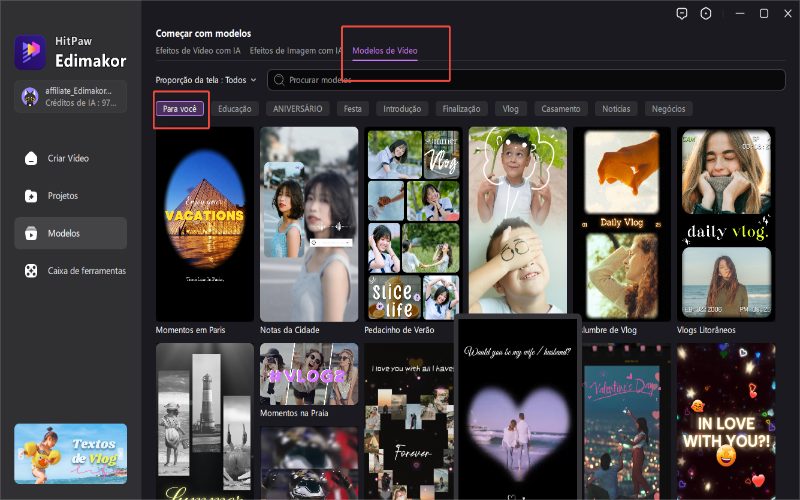Click the search magnifier icon
800x500 pixels.
278,79
